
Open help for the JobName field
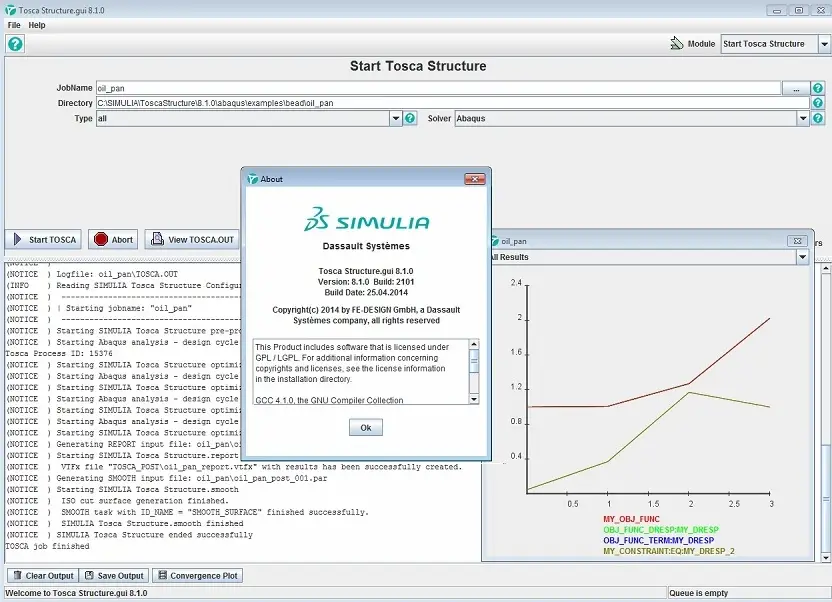pyautogui.click(x=818, y=88)
